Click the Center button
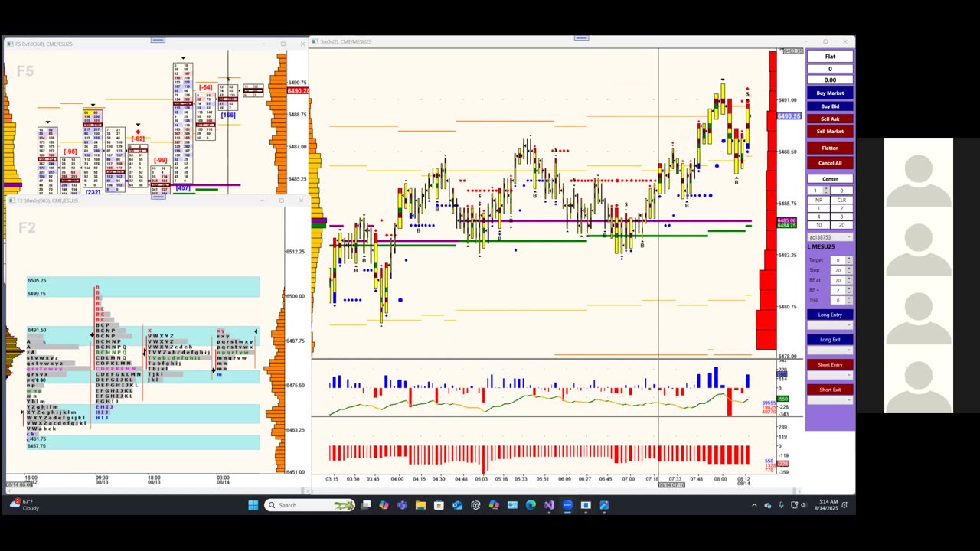The height and width of the screenshot is (551, 980). (830, 179)
